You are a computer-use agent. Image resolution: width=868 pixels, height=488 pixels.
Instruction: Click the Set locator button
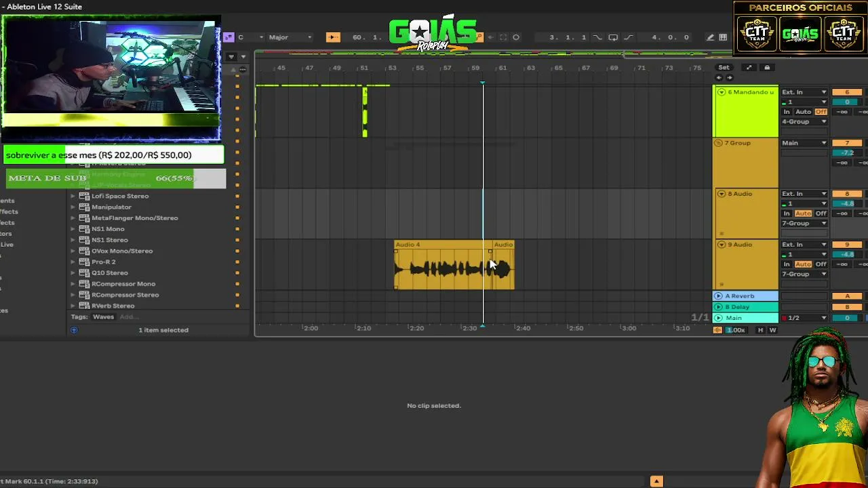click(x=724, y=67)
